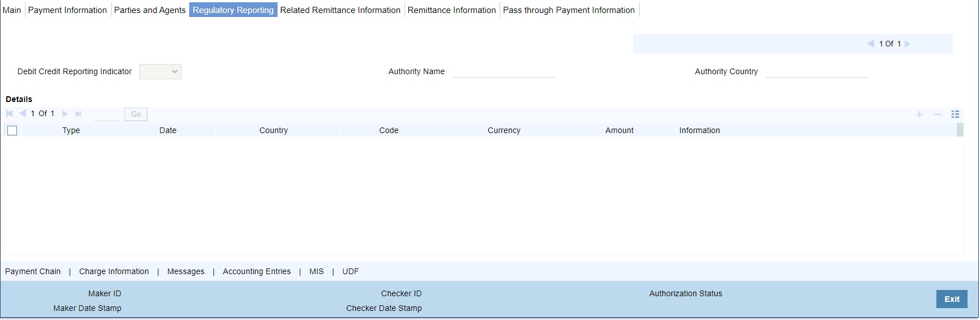Go to next page in Details grid
The width and height of the screenshot is (980, 320).
coord(65,114)
